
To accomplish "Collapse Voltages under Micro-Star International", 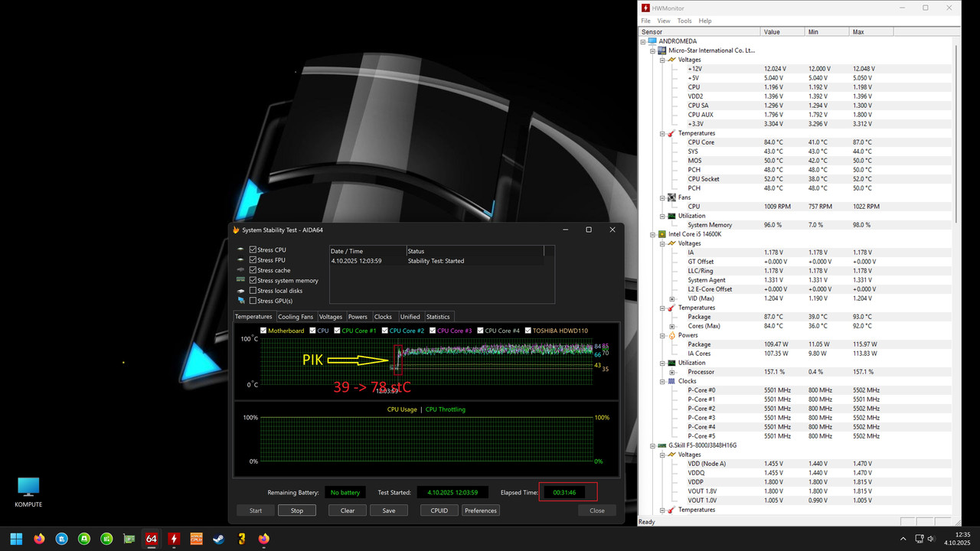I will coord(662,60).
